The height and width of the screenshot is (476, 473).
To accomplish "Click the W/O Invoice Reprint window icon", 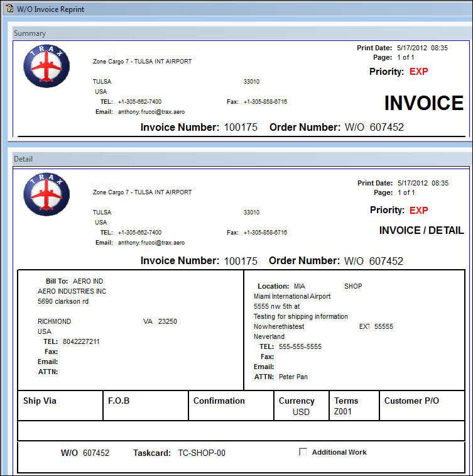I will coord(9,8).
